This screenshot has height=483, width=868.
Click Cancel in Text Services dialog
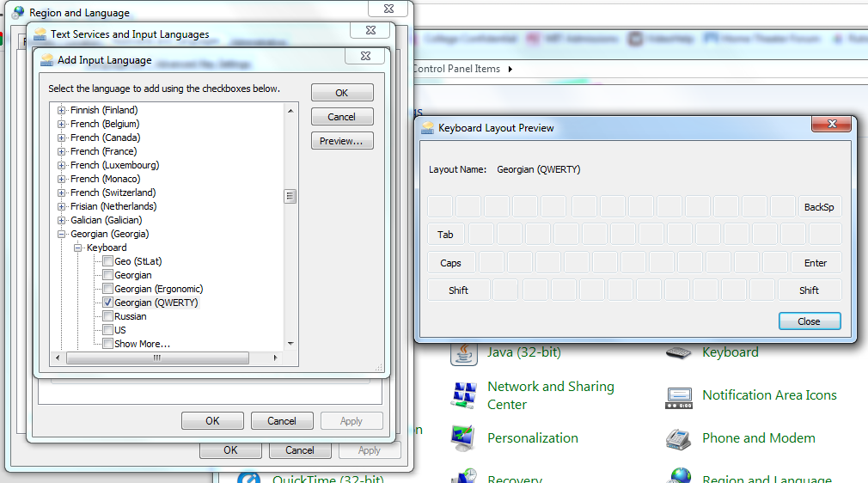point(282,421)
